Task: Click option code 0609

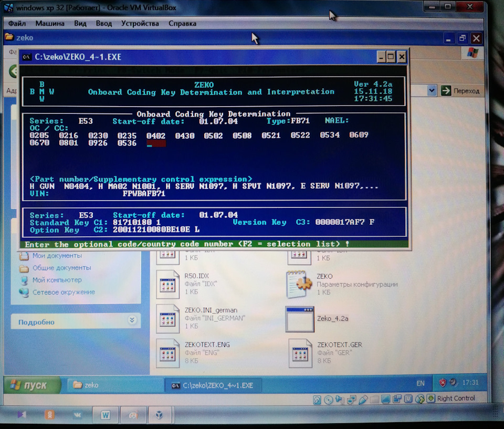Action: pos(359,135)
